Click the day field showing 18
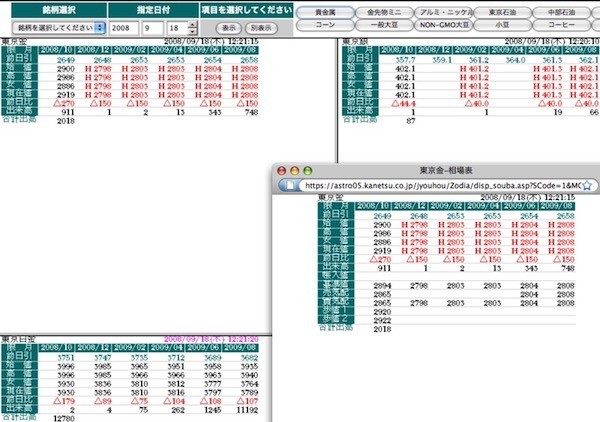600x422 pixels. coord(177,28)
